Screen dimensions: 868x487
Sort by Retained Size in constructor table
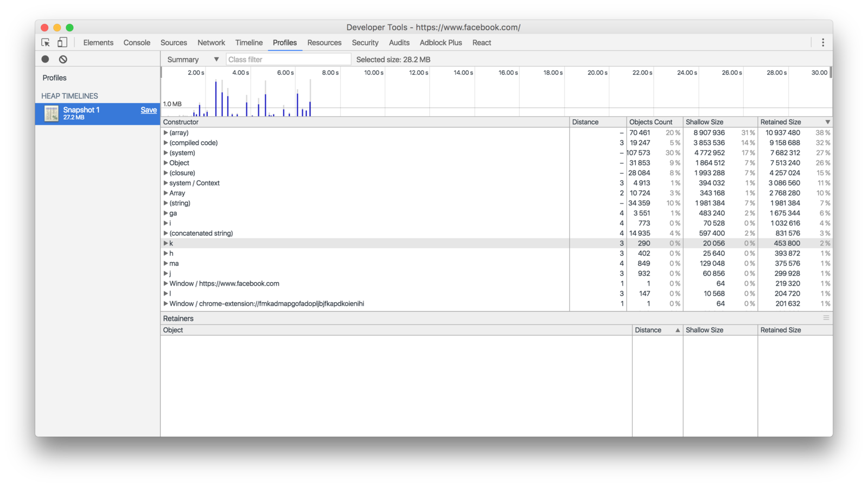point(795,122)
